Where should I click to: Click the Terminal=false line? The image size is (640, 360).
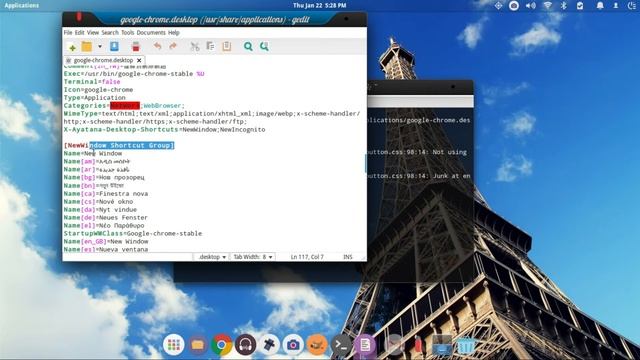pyautogui.click(x=92, y=82)
